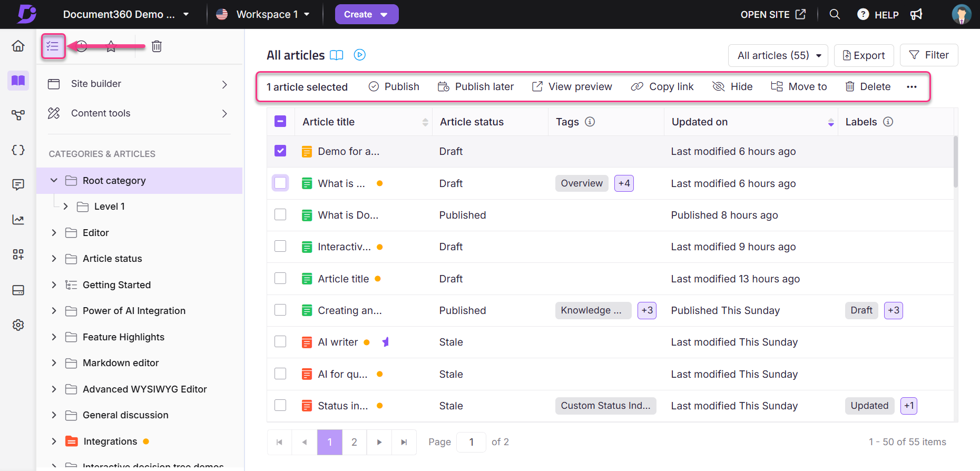
Task: Expand the Integrations category
Action: tap(54, 441)
